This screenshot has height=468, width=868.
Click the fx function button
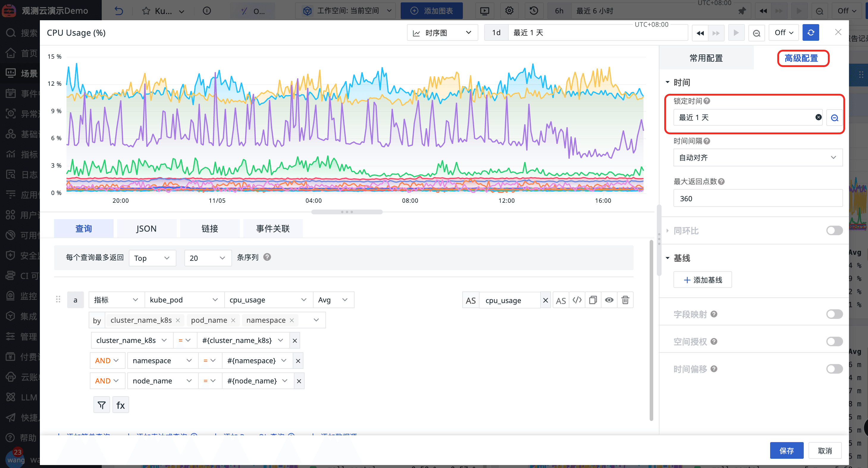(x=121, y=405)
